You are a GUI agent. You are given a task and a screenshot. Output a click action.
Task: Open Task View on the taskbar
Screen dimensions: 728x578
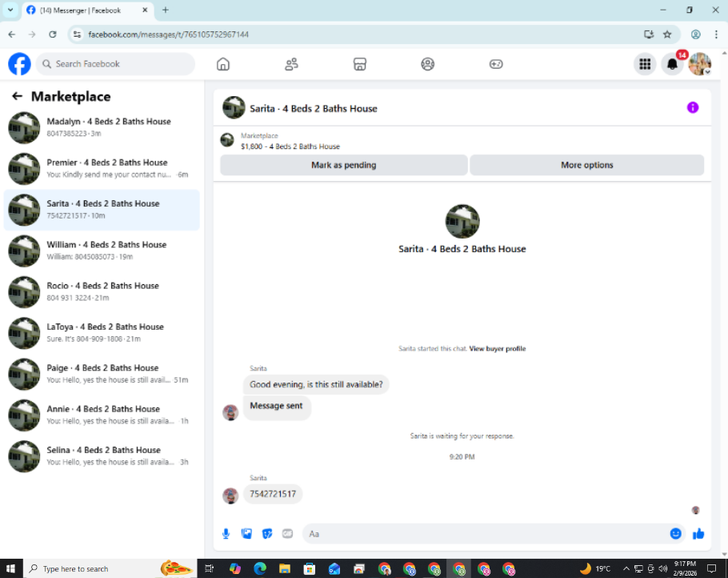210,568
